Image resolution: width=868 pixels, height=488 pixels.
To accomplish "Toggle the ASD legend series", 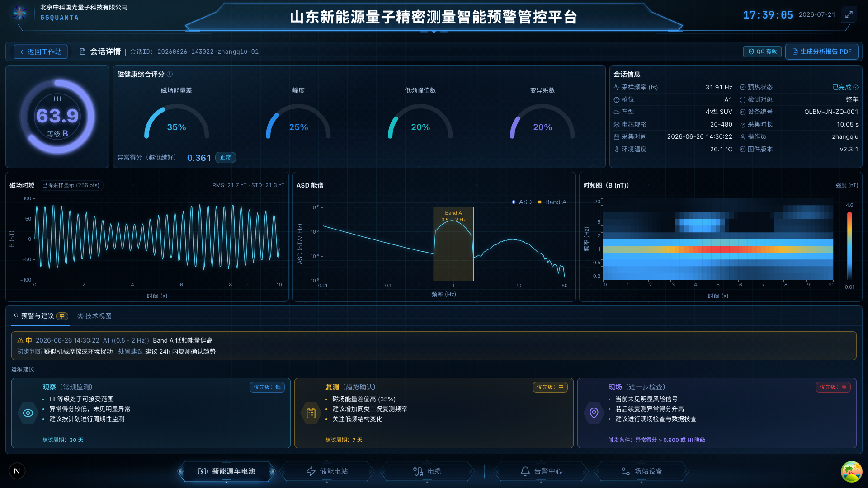I will (521, 202).
